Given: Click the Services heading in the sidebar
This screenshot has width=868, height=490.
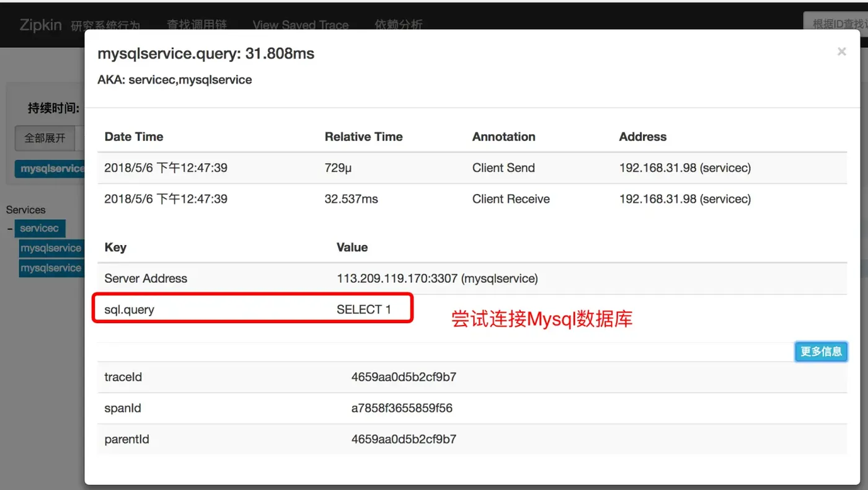Looking at the screenshot, I should tap(26, 210).
